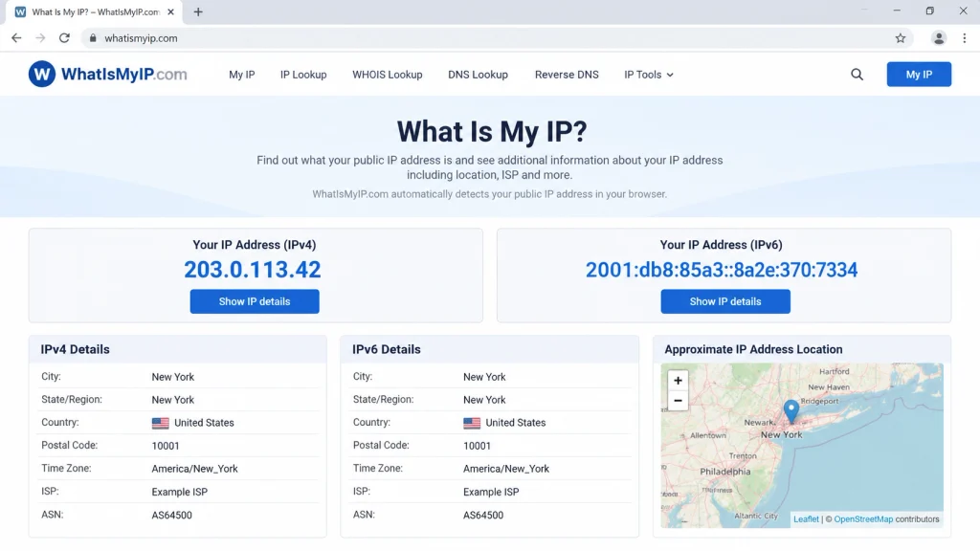This screenshot has width=980, height=551.
Task: Open a new tab with plus icon
Action: tap(198, 11)
